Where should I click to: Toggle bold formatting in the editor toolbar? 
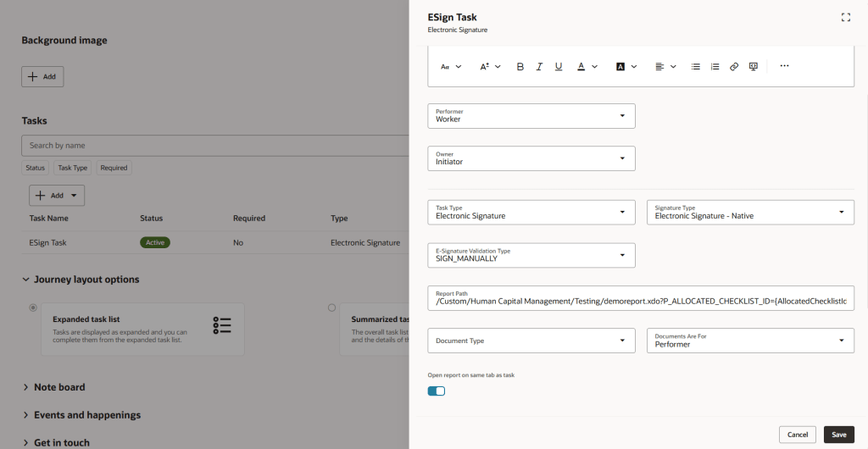520,66
